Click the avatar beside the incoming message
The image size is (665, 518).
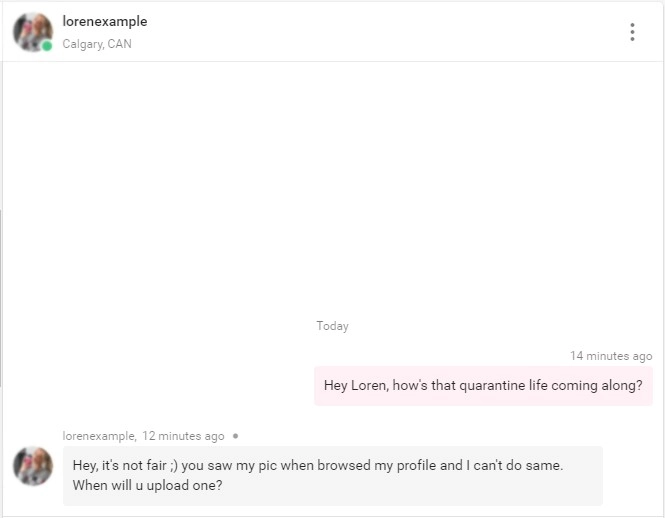pyautogui.click(x=31, y=466)
